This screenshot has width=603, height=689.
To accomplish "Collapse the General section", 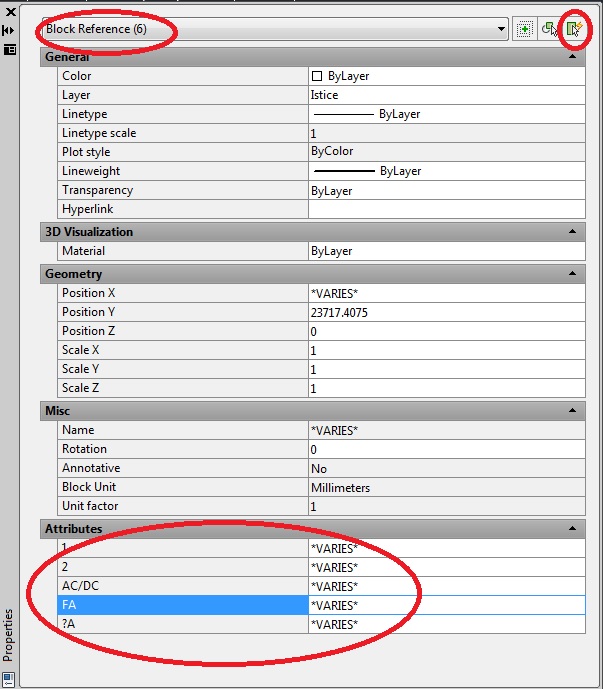I will point(573,57).
